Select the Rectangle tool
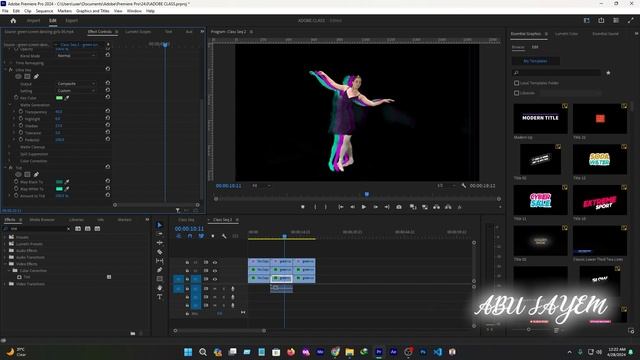Image resolution: width=640 pixels, height=360 pixels. 160,279
